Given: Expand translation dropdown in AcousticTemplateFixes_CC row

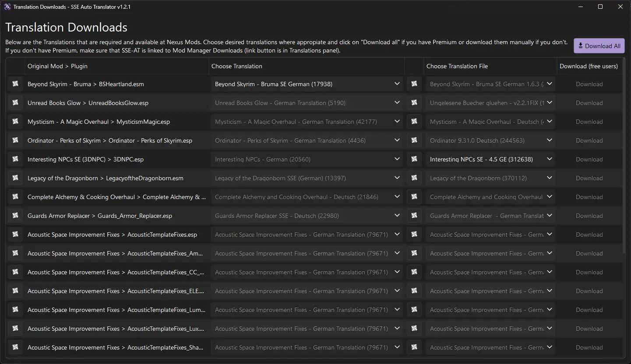Looking at the screenshot, I should [307, 272].
